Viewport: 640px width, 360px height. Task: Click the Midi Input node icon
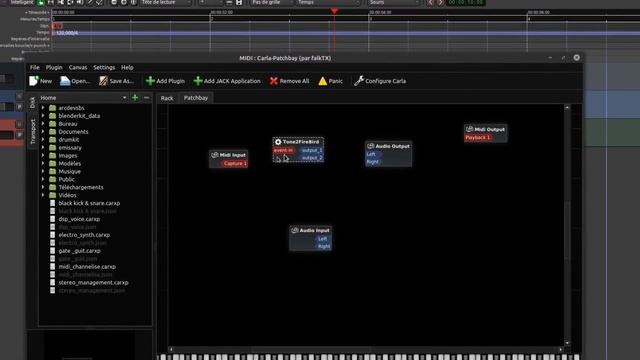215,155
